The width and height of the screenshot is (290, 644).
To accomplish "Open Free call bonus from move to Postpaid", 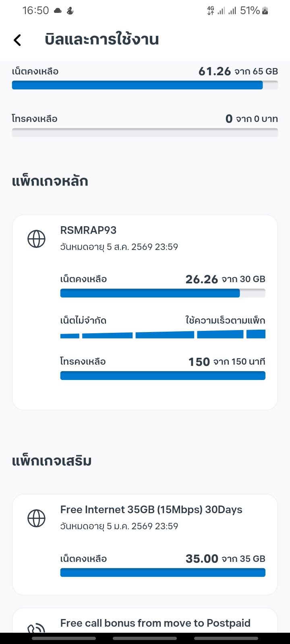I will pyautogui.click(x=155, y=623).
